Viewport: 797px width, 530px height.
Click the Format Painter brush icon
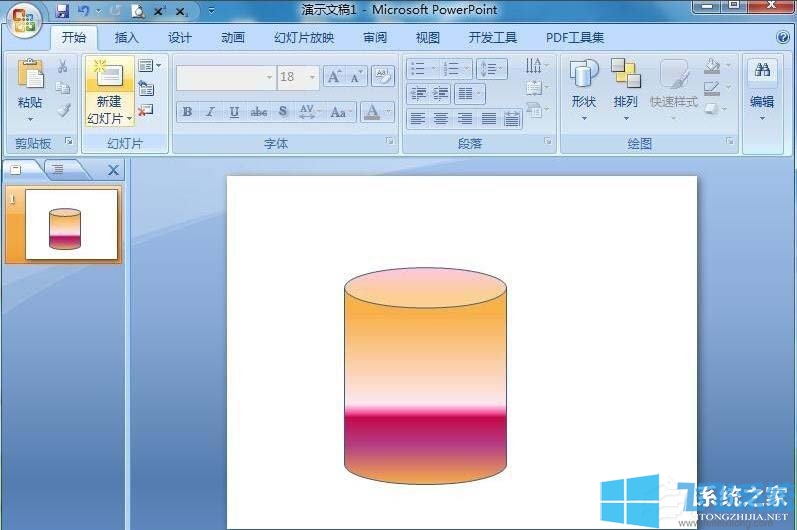[x=62, y=110]
